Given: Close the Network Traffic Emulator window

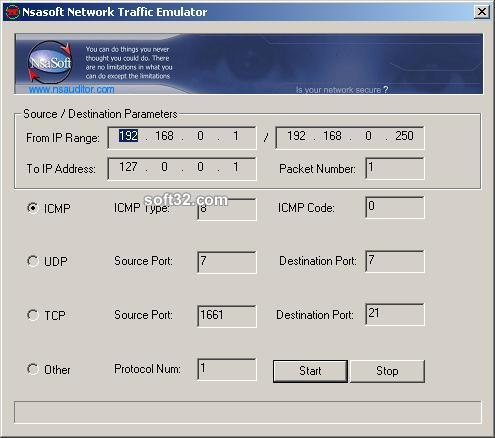Looking at the screenshot, I should click(x=482, y=12).
